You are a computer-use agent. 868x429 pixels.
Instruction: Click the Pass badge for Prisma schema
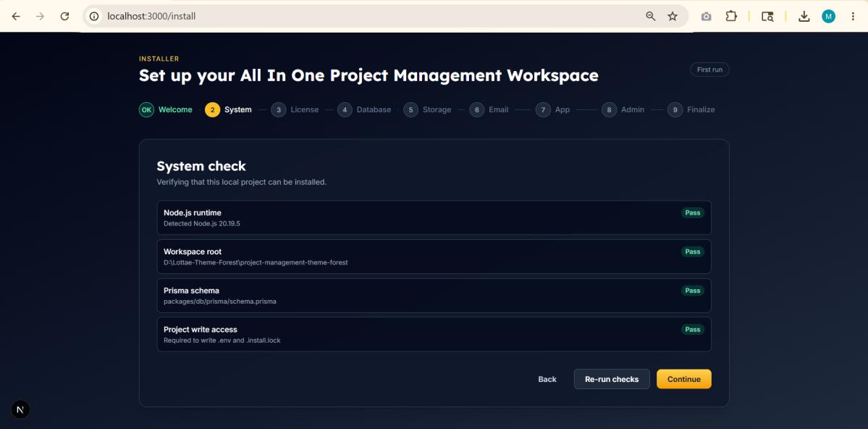(693, 291)
